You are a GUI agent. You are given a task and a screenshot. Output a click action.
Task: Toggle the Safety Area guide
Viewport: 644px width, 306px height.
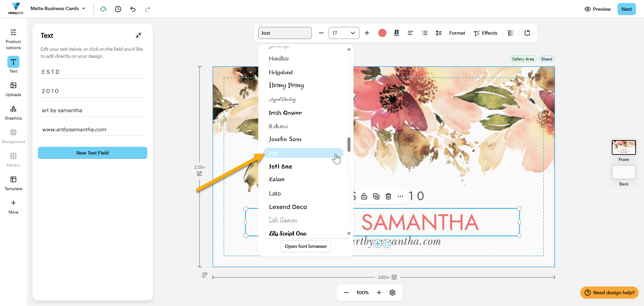coord(523,59)
